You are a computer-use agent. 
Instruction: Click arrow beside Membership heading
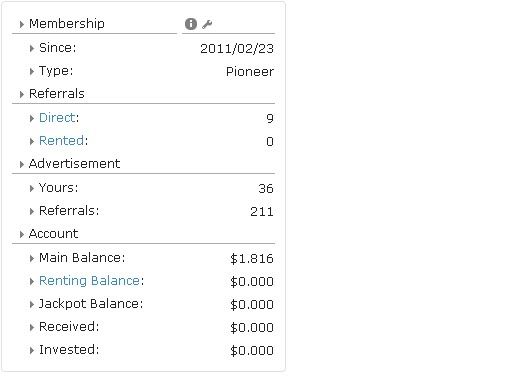click(22, 24)
